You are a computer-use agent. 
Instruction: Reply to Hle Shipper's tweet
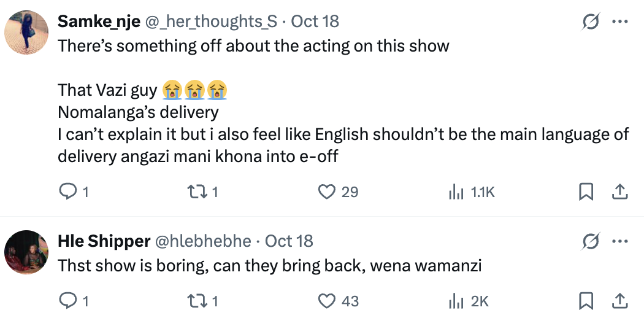66,301
